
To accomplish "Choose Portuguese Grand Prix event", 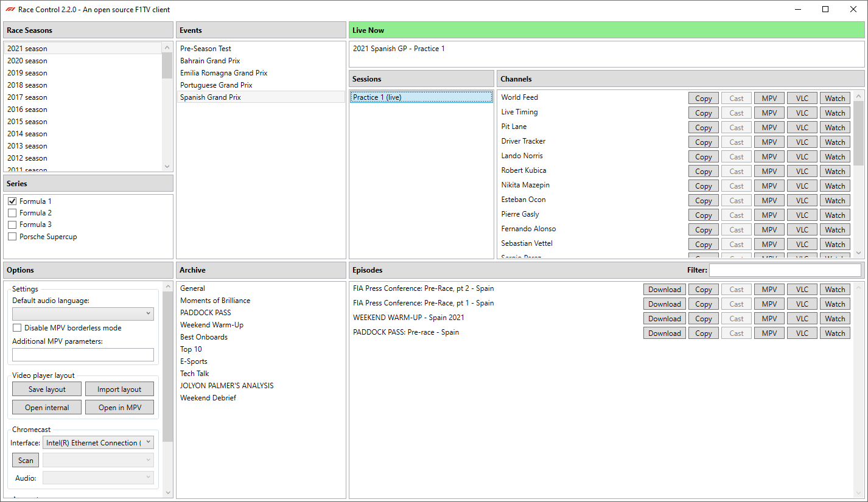I will coord(261,85).
